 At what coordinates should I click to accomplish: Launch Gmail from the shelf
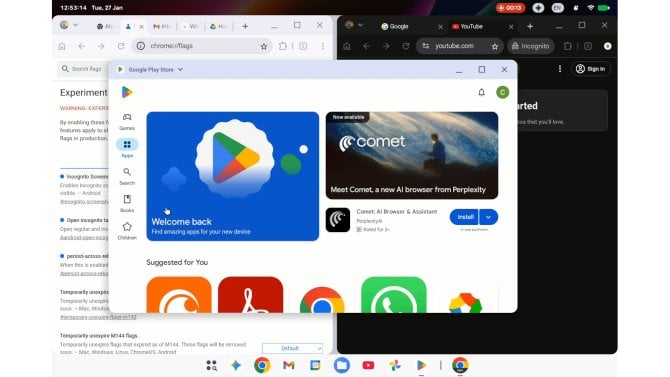pos(289,365)
